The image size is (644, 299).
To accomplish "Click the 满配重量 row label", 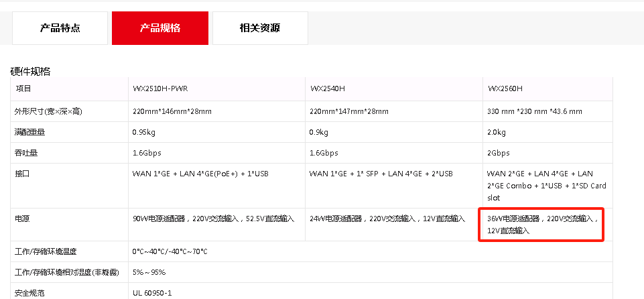I will 31,132.
